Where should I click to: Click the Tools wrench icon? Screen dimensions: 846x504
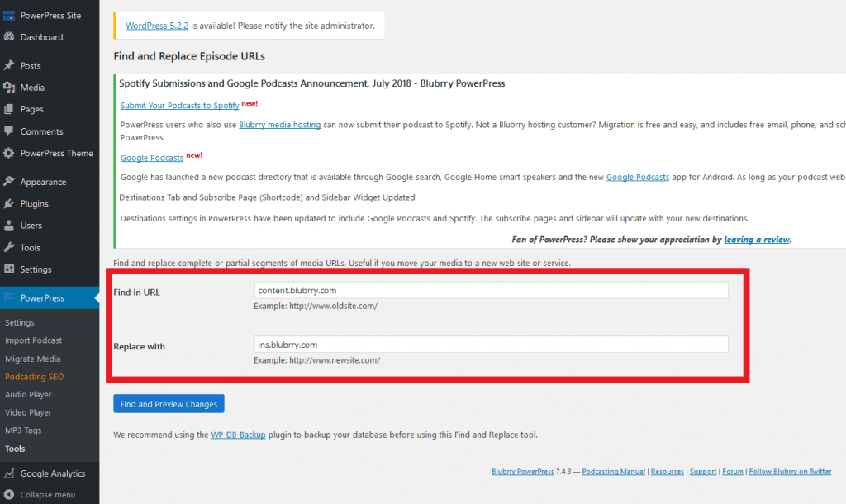[x=8, y=247]
